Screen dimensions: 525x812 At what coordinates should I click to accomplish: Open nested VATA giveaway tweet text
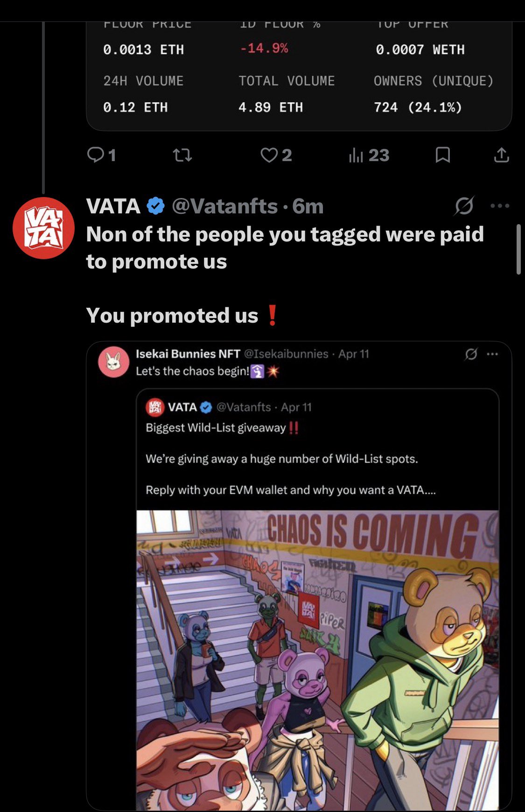(290, 459)
